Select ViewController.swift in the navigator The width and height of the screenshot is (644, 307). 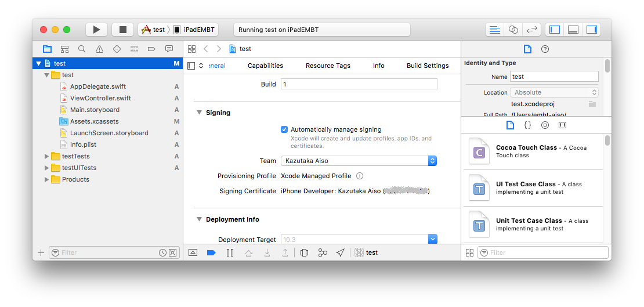[x=100, y=98]
